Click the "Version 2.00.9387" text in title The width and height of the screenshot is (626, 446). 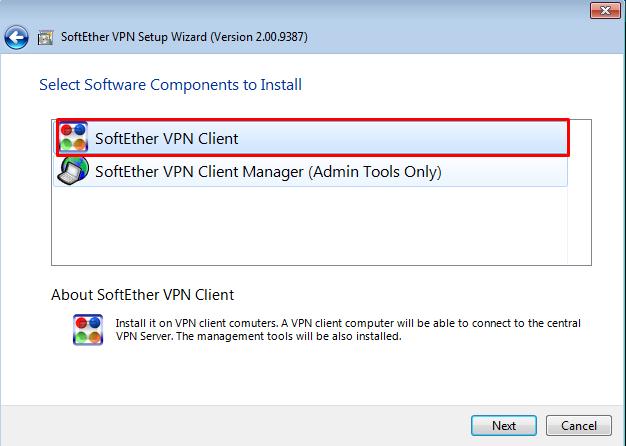click(259, 37)
